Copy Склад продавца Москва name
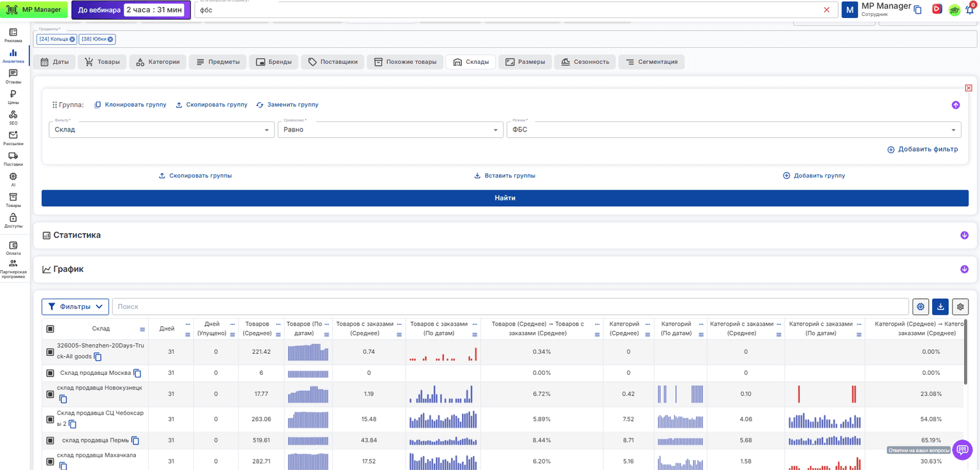This screenshot has width=980, height=470. coord(137,373)
